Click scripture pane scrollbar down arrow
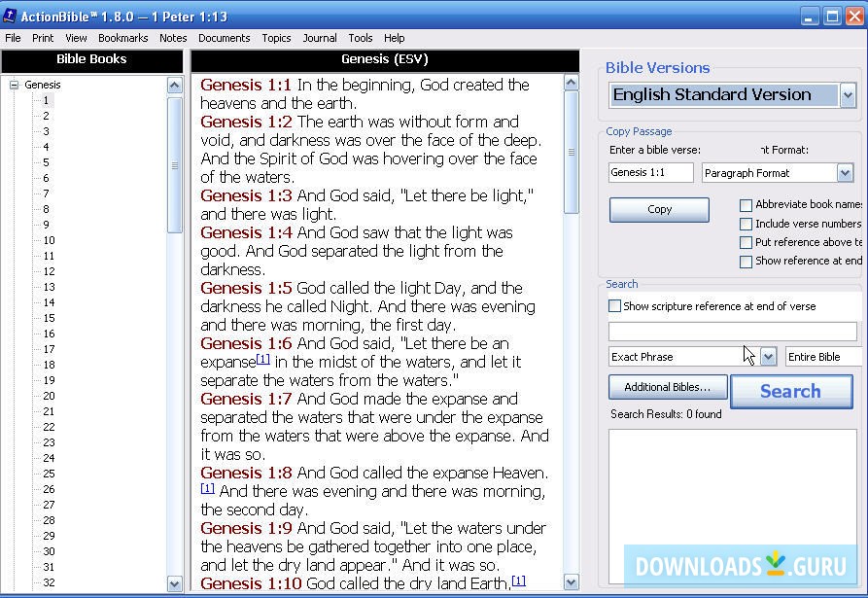868x598 pixels. click(x=572, y=581)
